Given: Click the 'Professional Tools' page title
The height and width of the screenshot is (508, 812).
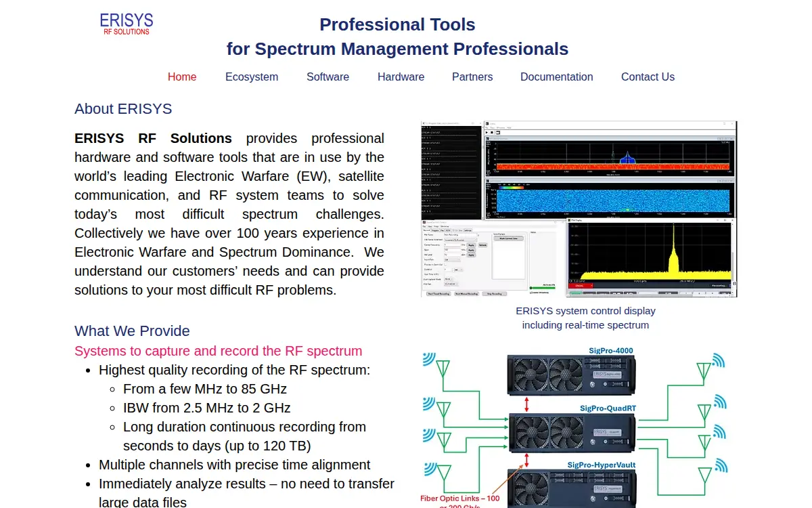Looking at the screenshot, I should click(397, 25).
